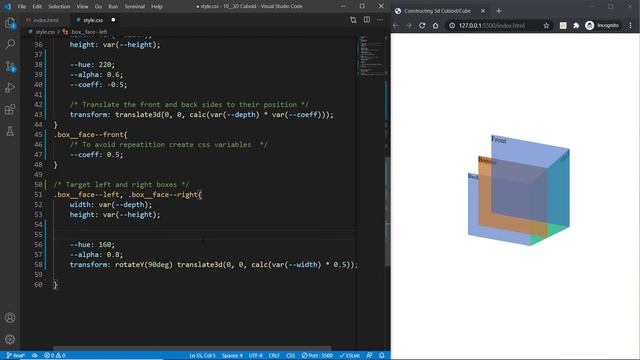Image resolution: width=640 pixels, height=360 pixels.
Task: Click the 'Front' label on the cuboid
Action: coord(499,140)
